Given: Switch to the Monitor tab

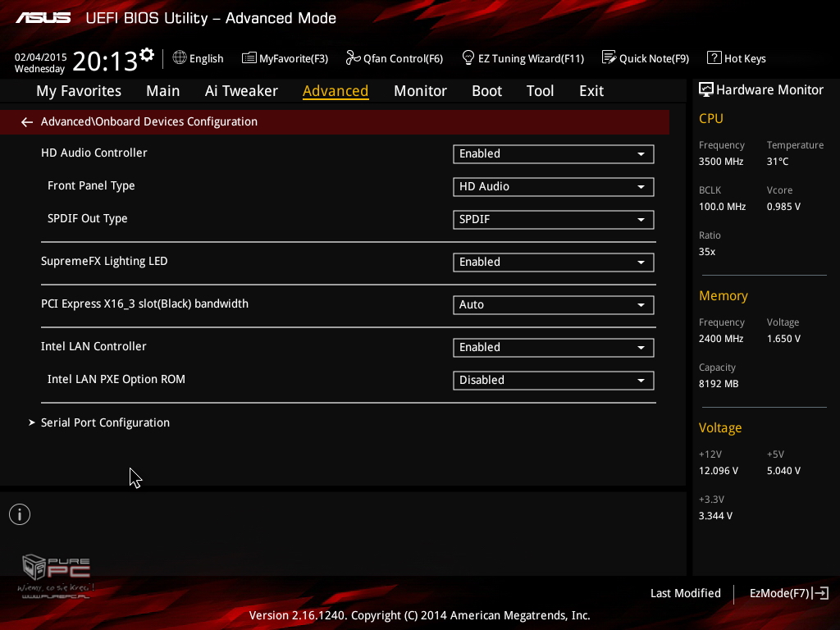Looking at the screenshot, I should point(420,91).
